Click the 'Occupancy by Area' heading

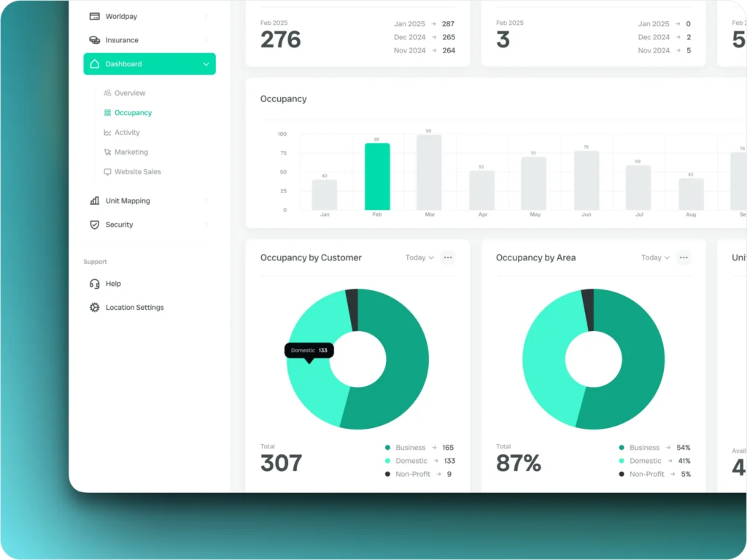pyautogui.click(x=536, y=257)
